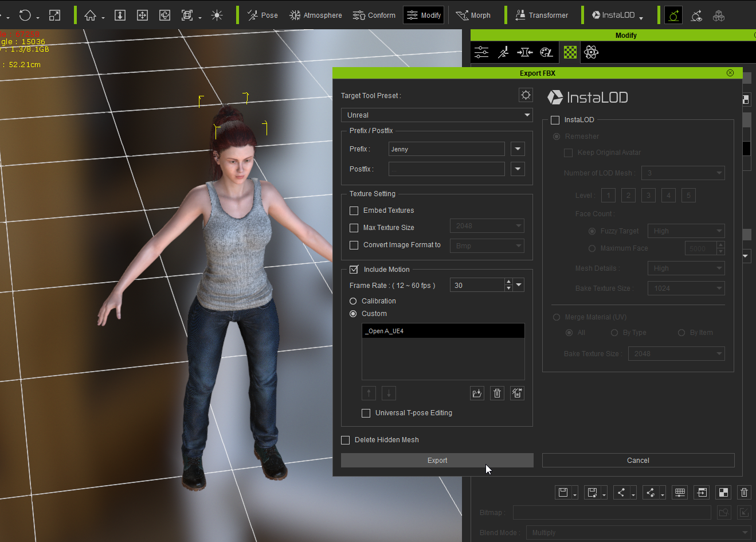Click the Prefix field containing Jenny
This screenshot has width=756, height=542.
[x=446, y=149]
